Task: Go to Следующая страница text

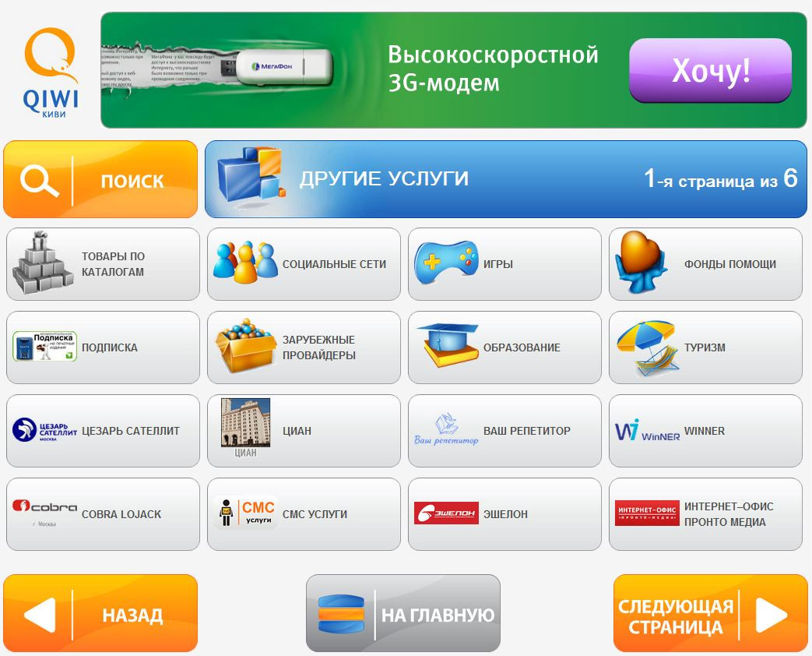Action: click(676, 616)
